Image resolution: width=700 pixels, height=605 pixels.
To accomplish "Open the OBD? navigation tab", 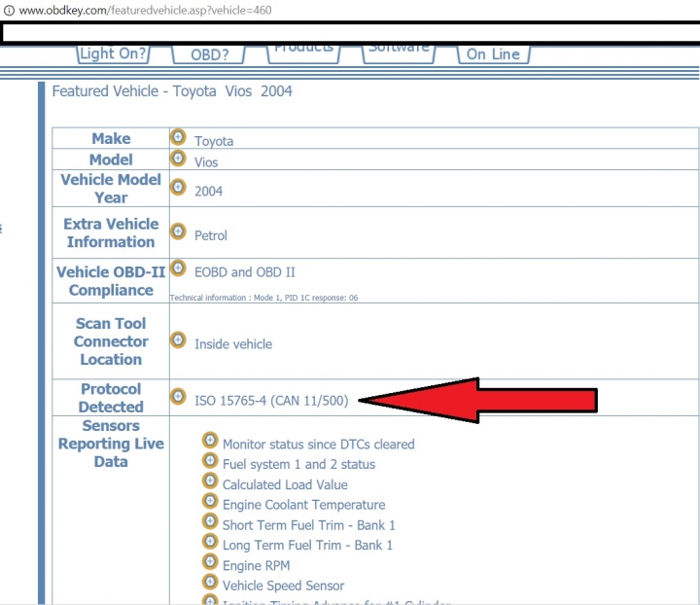I will pyautogui.click(x=209, y=54).
